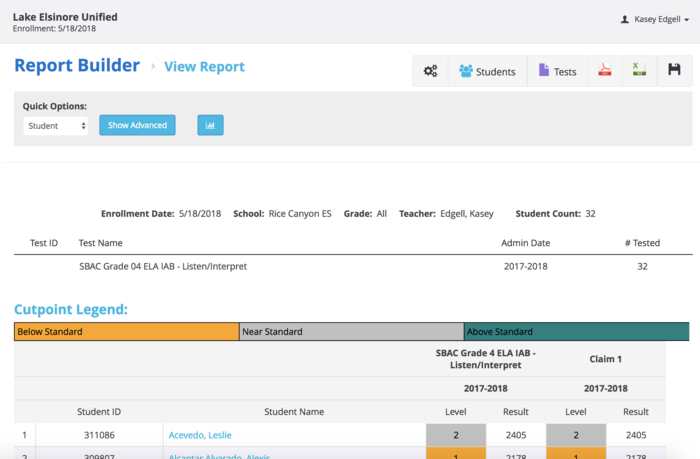Go to Report Builder heading
700x459 pixels.
77,66
